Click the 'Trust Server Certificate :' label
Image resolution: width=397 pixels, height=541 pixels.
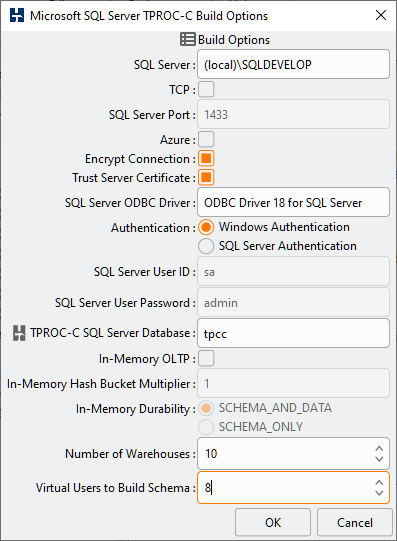134,178
